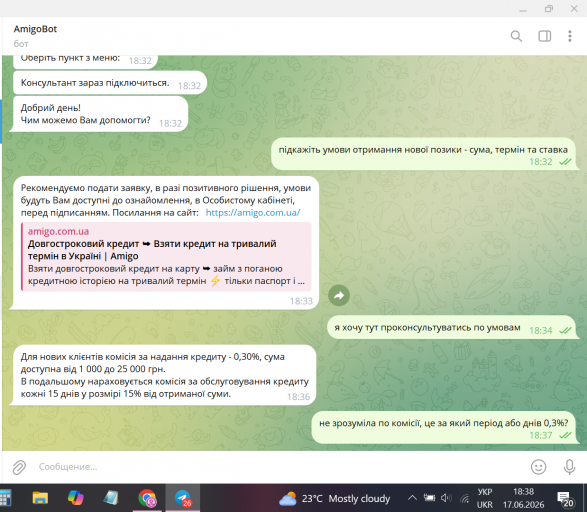Screen dimensions: 587x512
Task: Open the amigo.com.ua link preview card
Action: click(166, 256)
